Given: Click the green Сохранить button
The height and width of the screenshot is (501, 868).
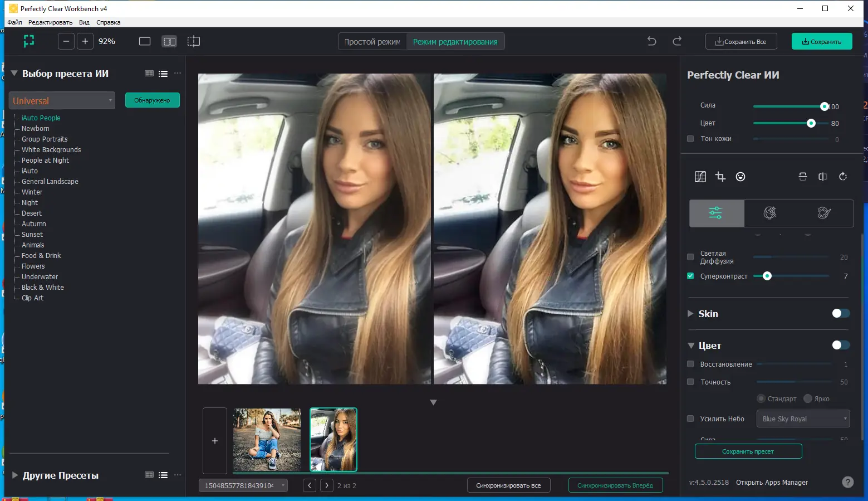Looking at the screenshot, I should tap(822, 42).
